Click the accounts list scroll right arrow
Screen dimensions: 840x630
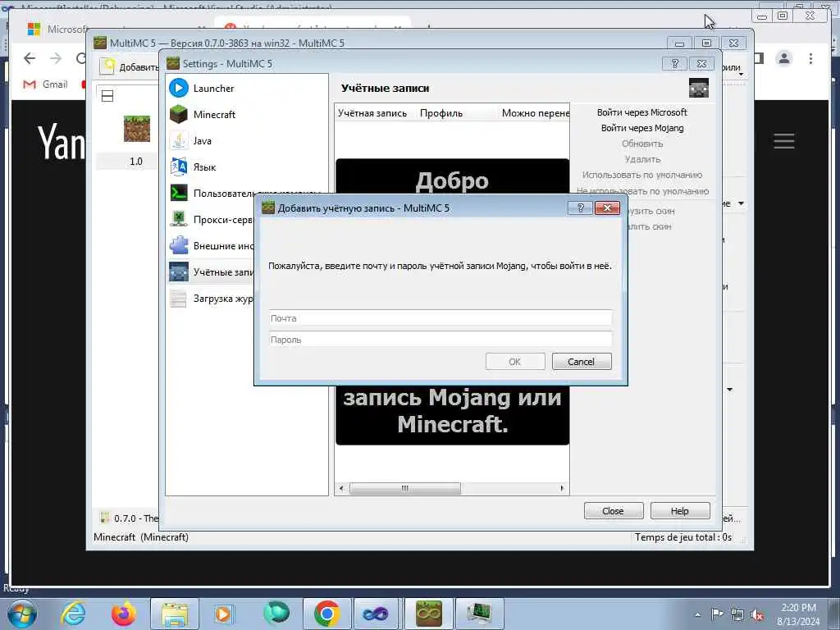562,488
